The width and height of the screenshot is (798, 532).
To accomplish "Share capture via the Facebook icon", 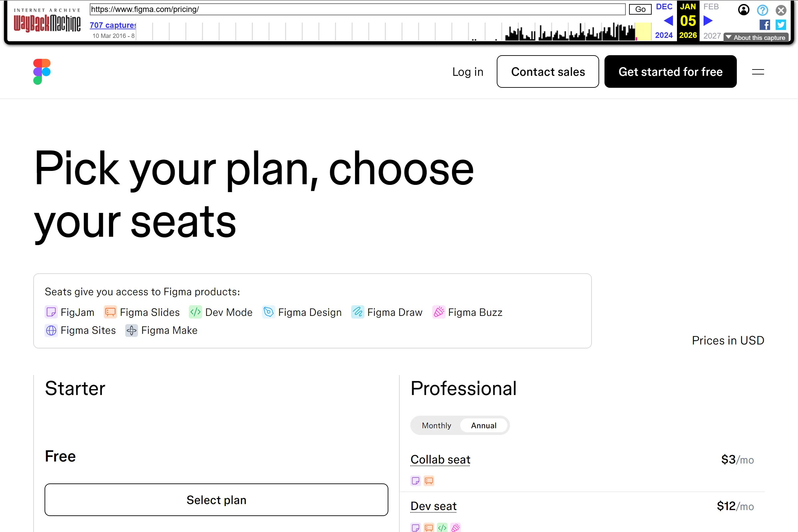I will pos(764,24).
